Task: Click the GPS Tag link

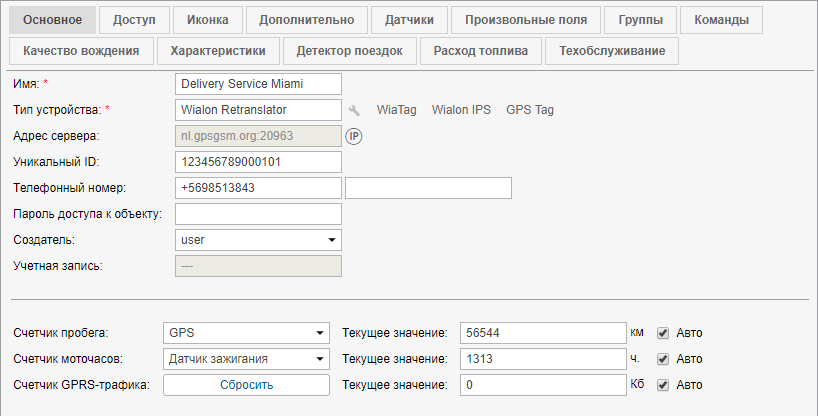Action: pyautogui.click(x=530, y=110)
